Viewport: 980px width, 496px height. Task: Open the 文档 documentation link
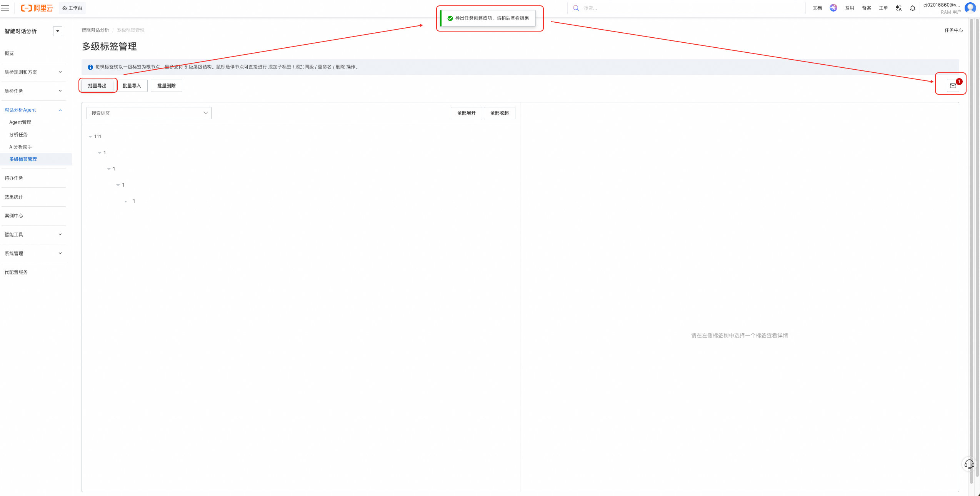[817, 8]
